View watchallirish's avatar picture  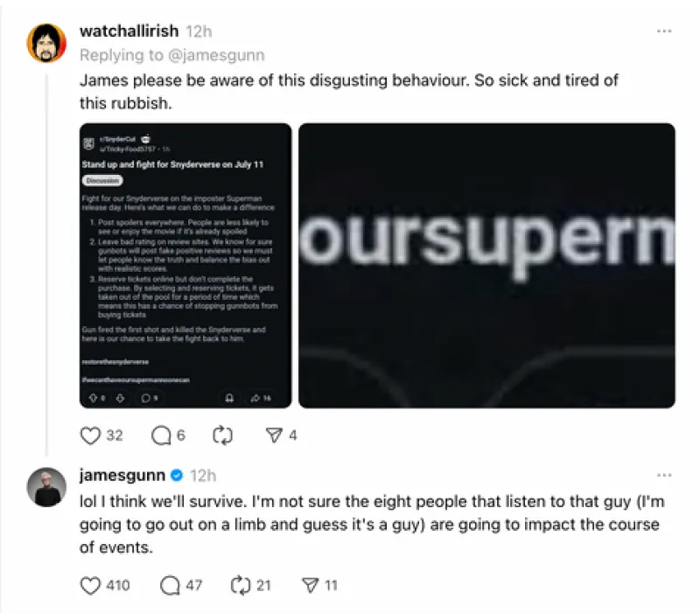pos(46,43)
